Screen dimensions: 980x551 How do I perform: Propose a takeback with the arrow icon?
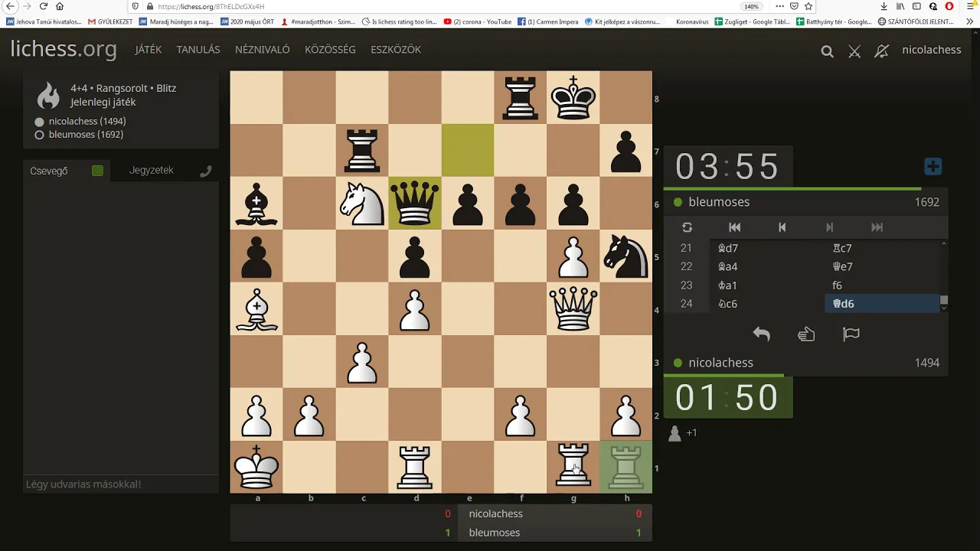point(761,334)
